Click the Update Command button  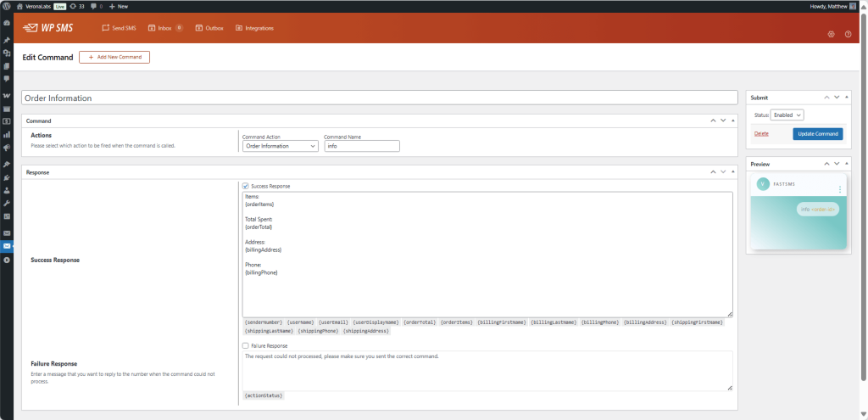click(x=817, y=134)
